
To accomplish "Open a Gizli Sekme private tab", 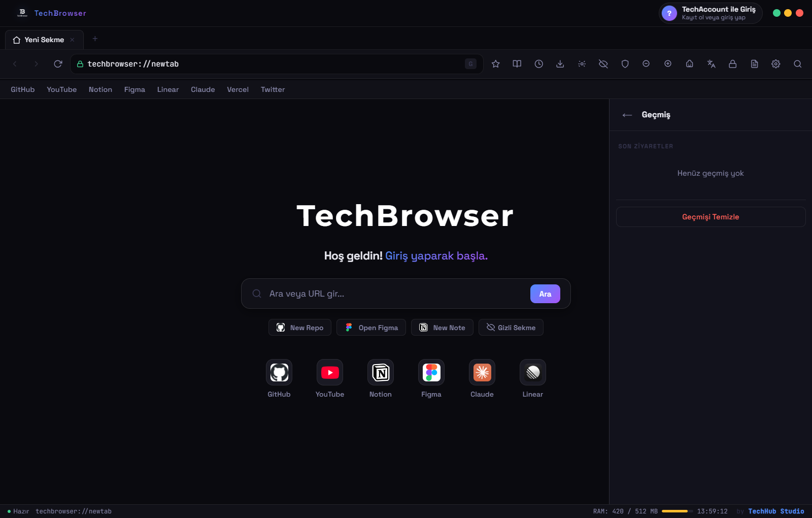I will point(511,328).
